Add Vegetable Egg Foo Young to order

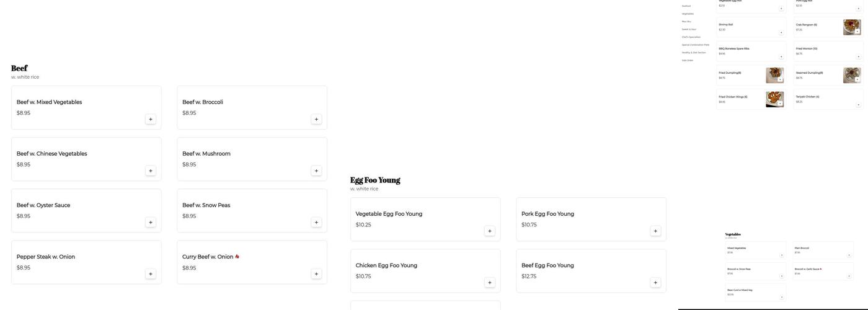(490, 231)
